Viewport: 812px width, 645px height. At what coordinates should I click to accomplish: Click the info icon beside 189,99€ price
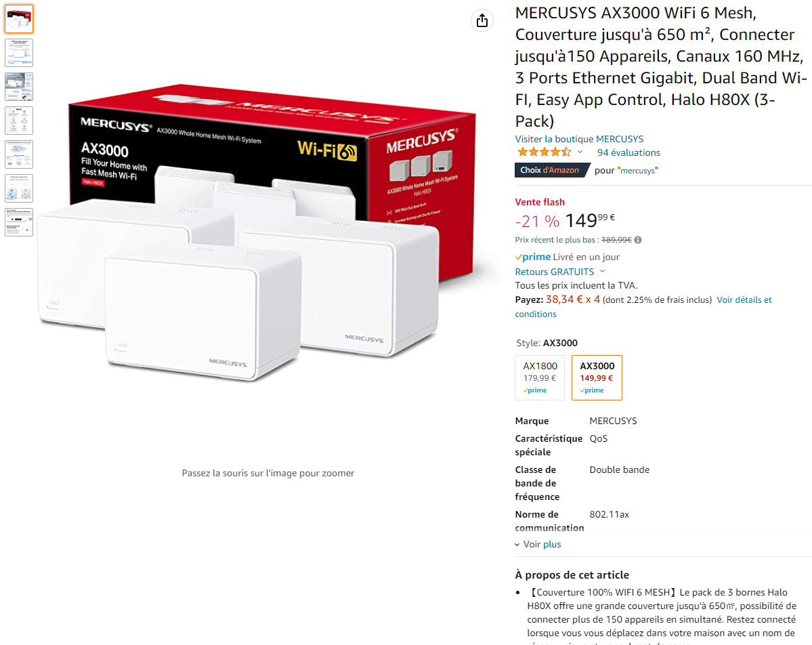coord(638,240)
